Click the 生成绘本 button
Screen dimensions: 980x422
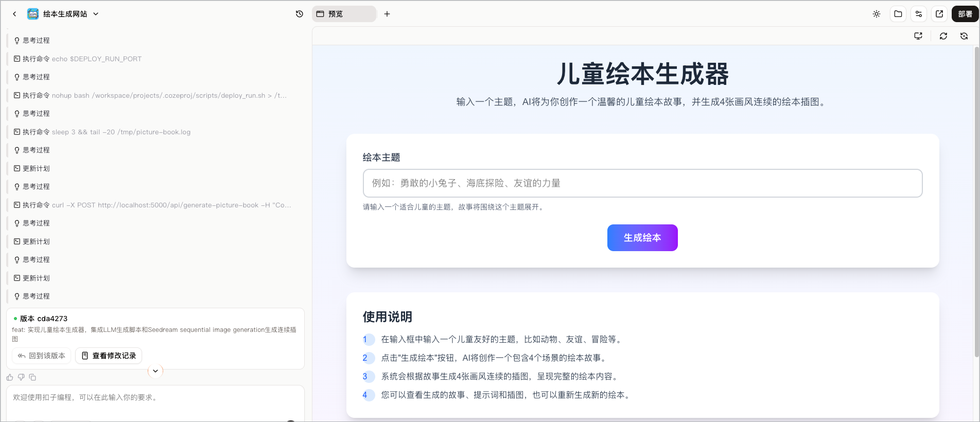pos(642,238)
